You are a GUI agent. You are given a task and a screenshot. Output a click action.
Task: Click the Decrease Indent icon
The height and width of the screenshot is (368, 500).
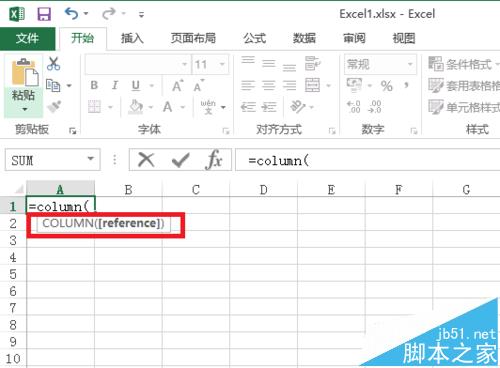pyautogui.click(x=248, y=107)
